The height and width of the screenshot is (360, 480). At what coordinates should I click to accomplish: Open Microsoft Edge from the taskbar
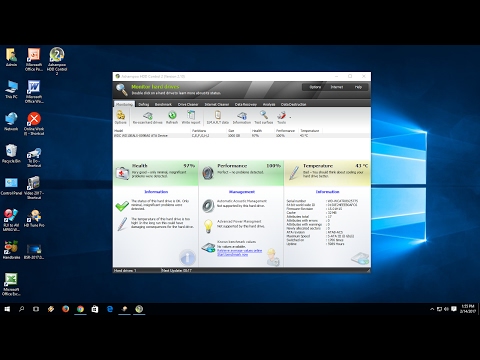pyautogui.click(x=110, y=309)
